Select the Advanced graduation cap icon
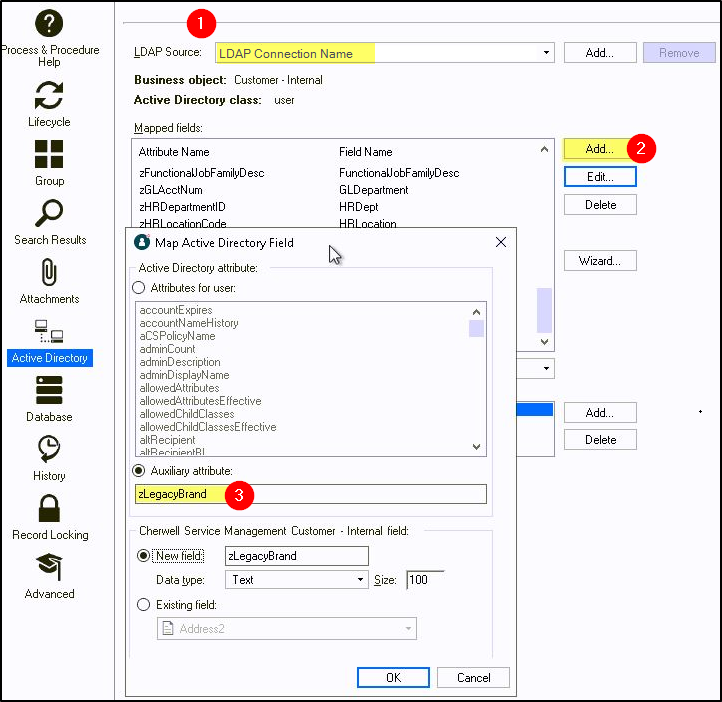The width and height of the screenshot is (722, 702). tap(49, 567)
